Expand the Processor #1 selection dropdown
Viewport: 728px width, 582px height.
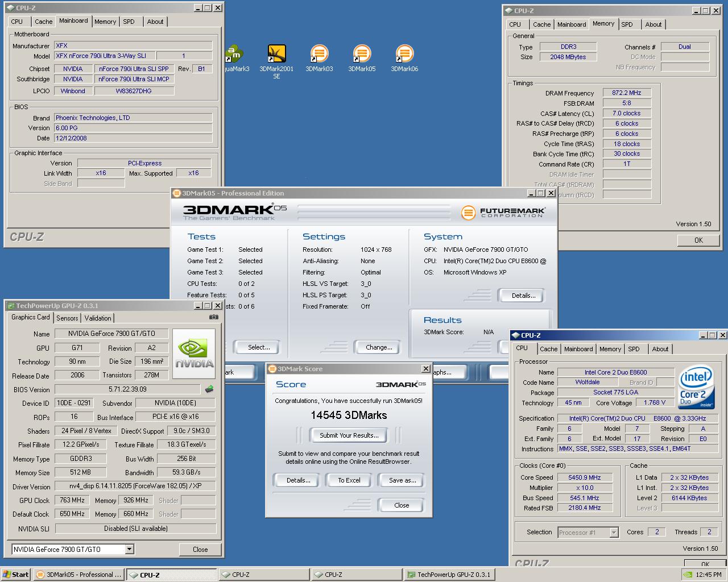(614, 533)
